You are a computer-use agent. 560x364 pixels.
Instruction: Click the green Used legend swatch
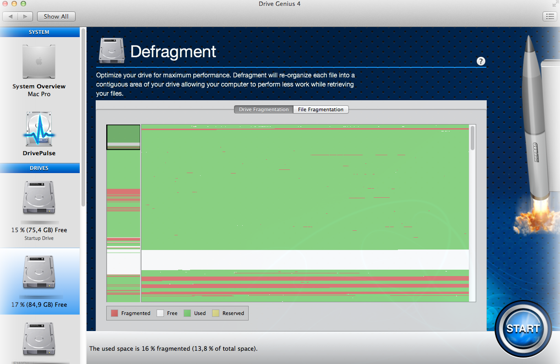point(187,313)
